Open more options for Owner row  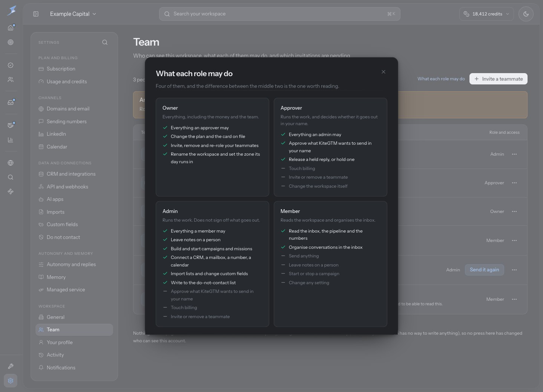click(x=514, y=211)
